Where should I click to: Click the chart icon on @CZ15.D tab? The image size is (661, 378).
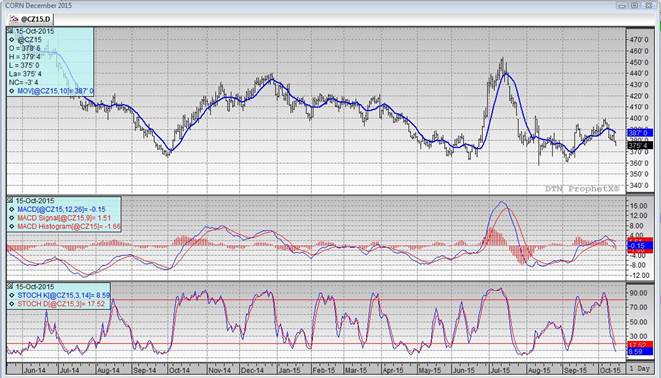tap(14, 19)
